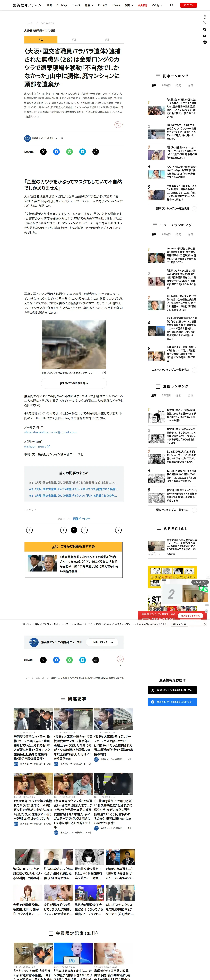This screenshot has height=980, width=210.
Task: Open 画像ギャラリー link above pagination
Action: (82, 519)
